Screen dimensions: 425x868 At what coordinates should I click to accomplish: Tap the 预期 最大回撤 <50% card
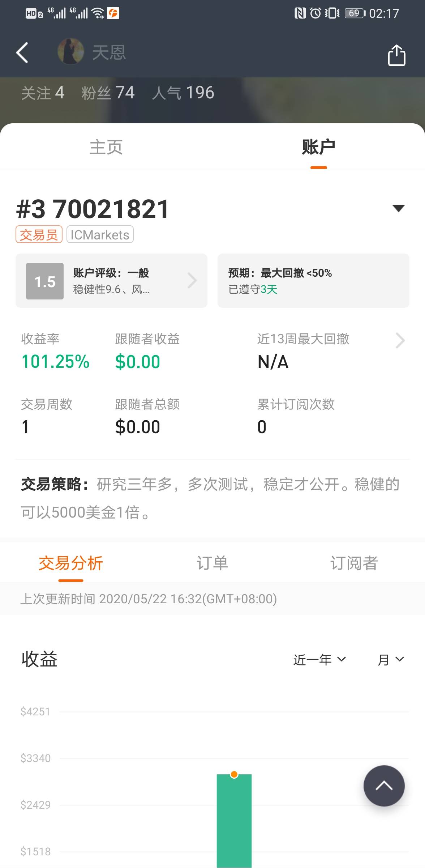coord(313,281)
